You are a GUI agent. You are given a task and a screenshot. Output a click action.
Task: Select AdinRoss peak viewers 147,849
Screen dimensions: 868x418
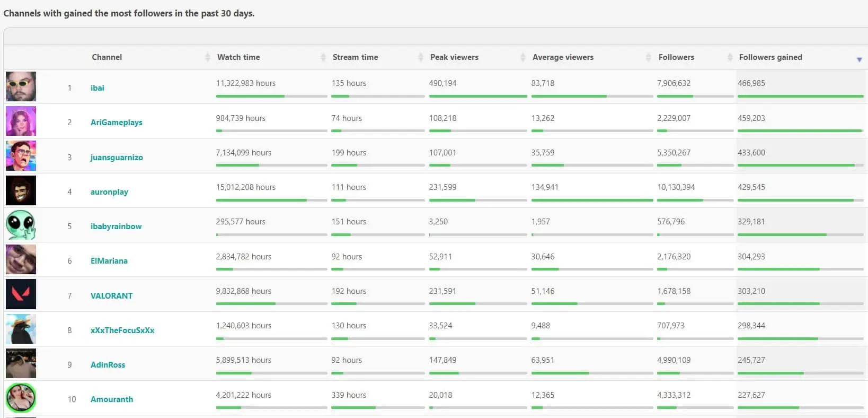[x=442, y=360]
